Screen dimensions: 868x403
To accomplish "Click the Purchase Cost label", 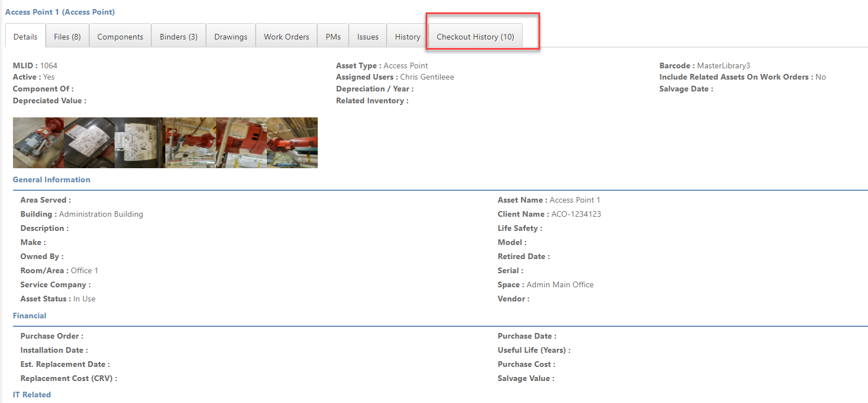I will 527,364.
